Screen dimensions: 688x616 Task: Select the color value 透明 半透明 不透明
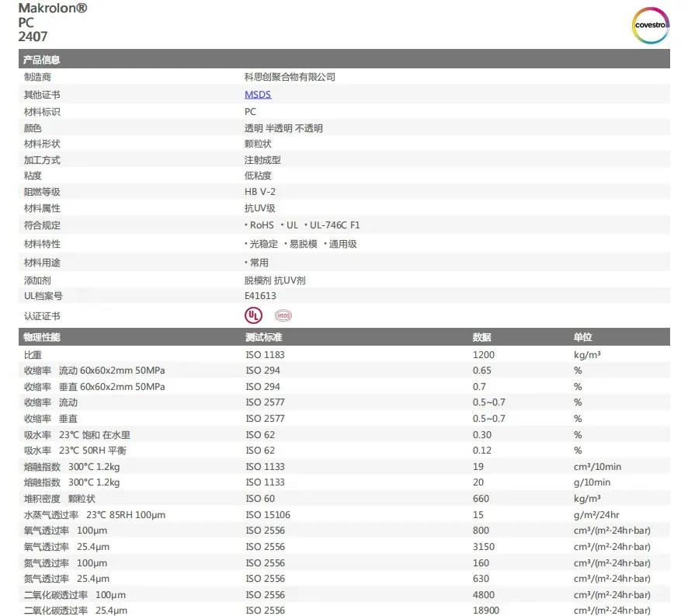(283, 128)
